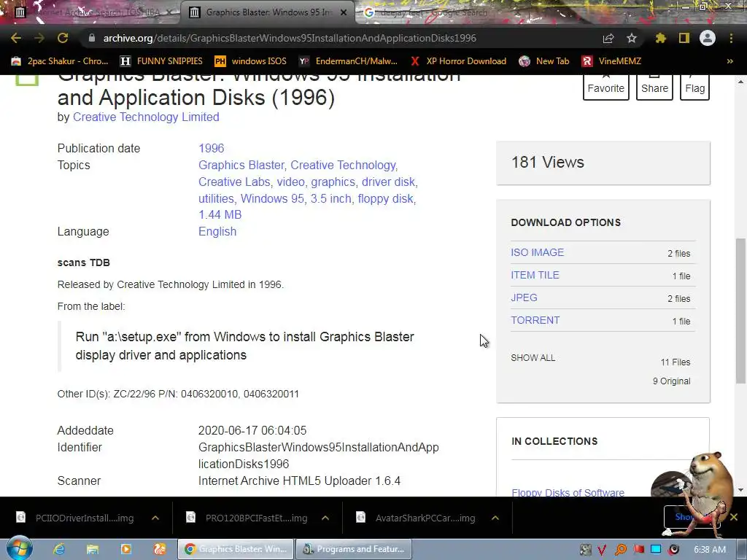Open the Windows 95 topic link
Image resolution: width=747 pixels, height=560 pixels.
tap(272, 198)
